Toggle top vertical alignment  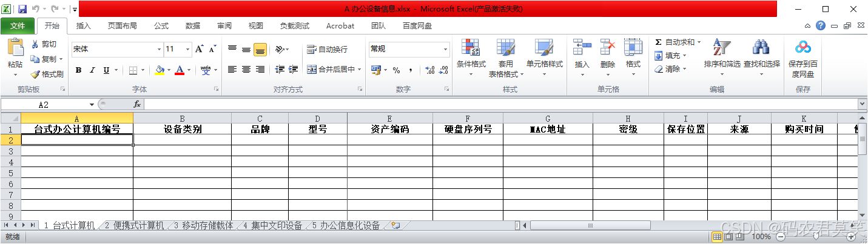[x=232, y=49]
